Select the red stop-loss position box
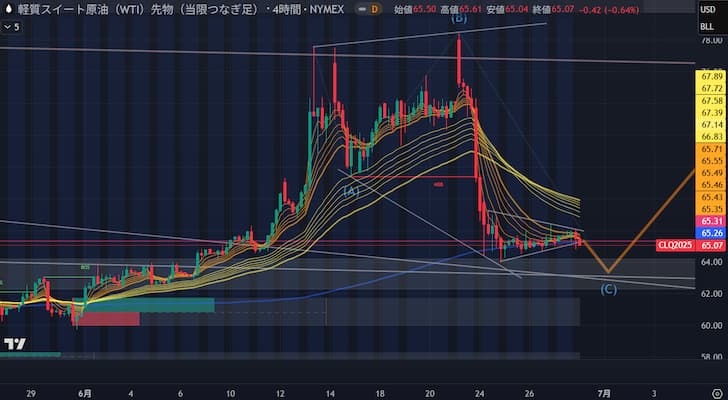 108,319
